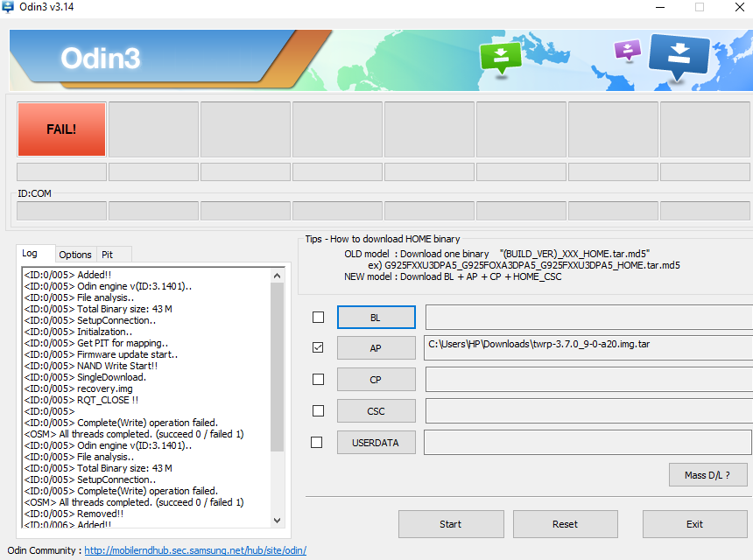Click the Odin3 banner logo text
Viewport: 753px width, 560px height.
coord(101,58)
